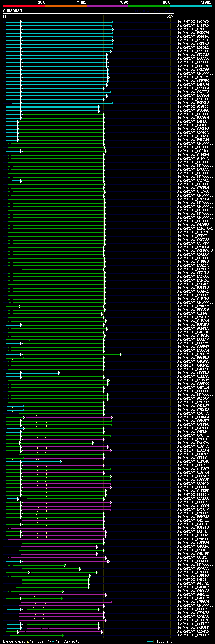Click the hit label UniRef100_A7E6S4
This screenshot has height=644, width=215.
coord(193,602)
